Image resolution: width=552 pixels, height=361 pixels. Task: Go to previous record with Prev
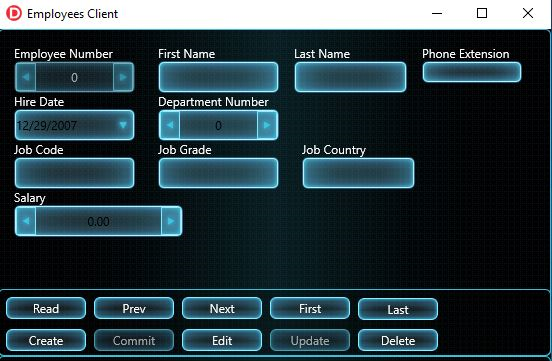tap(134, 308)
